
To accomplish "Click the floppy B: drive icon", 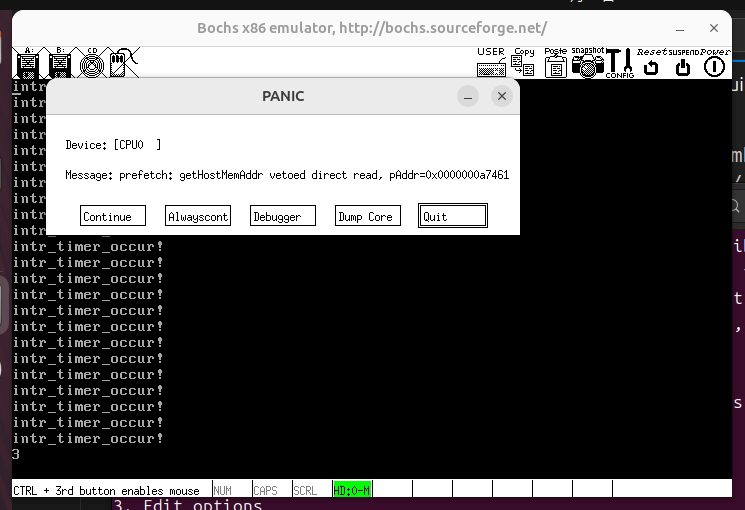I will [x=60, y=63].
